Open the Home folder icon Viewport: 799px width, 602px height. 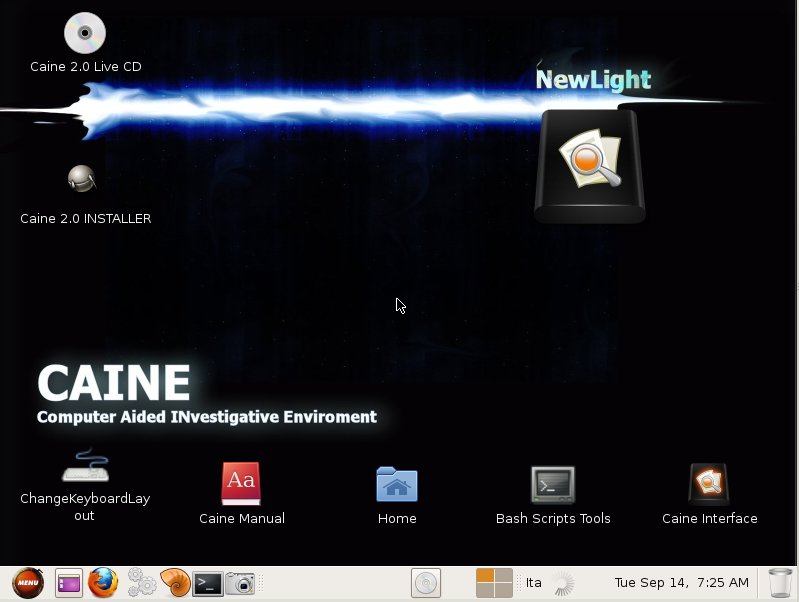(397, 484)
